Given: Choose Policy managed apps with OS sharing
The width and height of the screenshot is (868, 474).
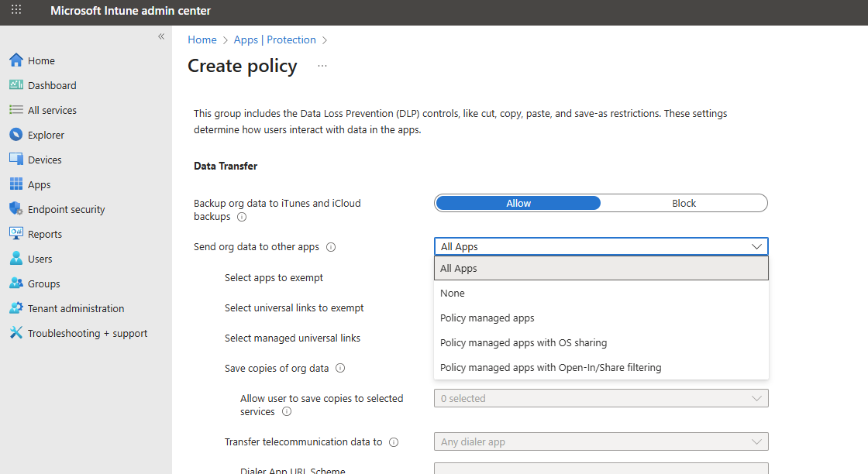Looking at the screenshot, I should (x=601, y=343).
